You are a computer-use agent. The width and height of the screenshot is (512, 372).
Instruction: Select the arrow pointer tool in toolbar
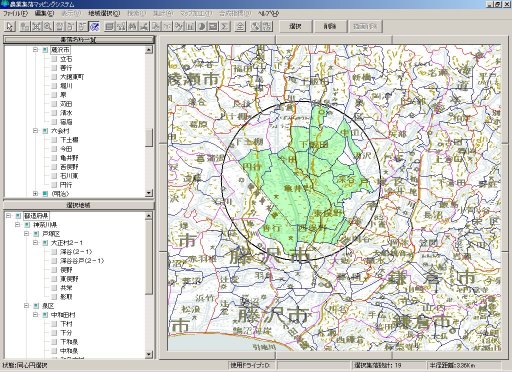[10, 26]
